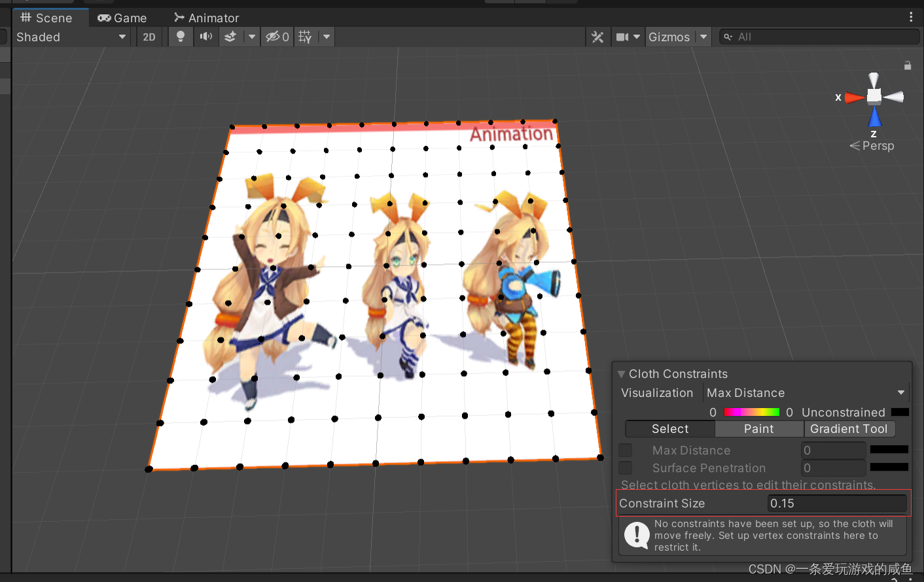Toggle scene gizmo rotation lock

(x=908, y=65)
